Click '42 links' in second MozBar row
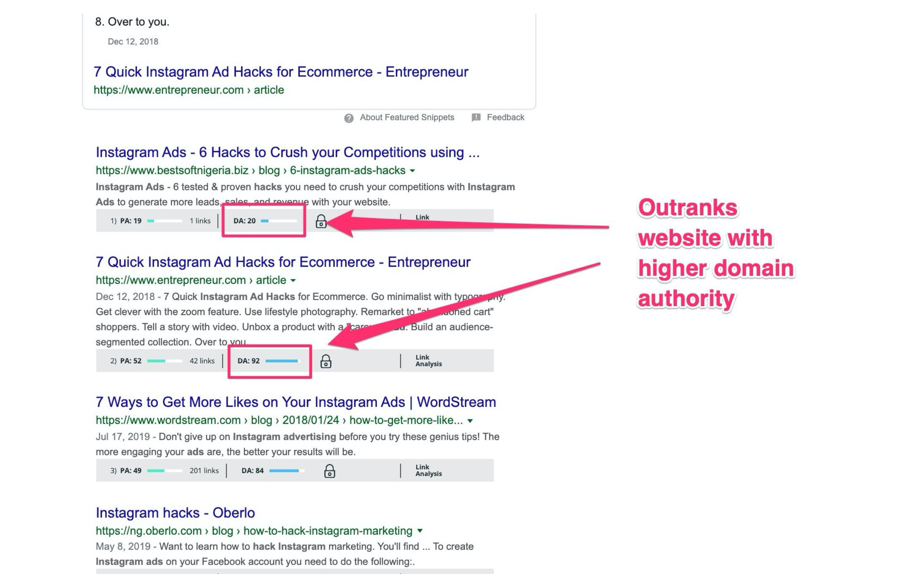924x588 pixels. [x=202, y=361]
